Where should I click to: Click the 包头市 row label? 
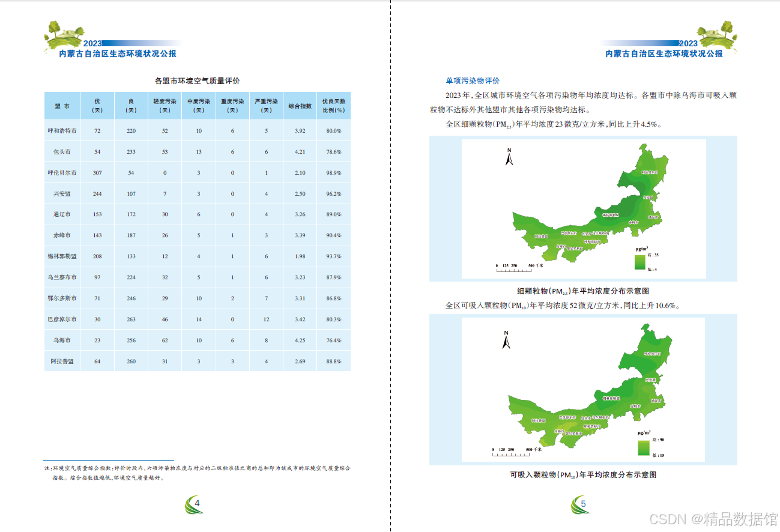click(x=62, y=152)
